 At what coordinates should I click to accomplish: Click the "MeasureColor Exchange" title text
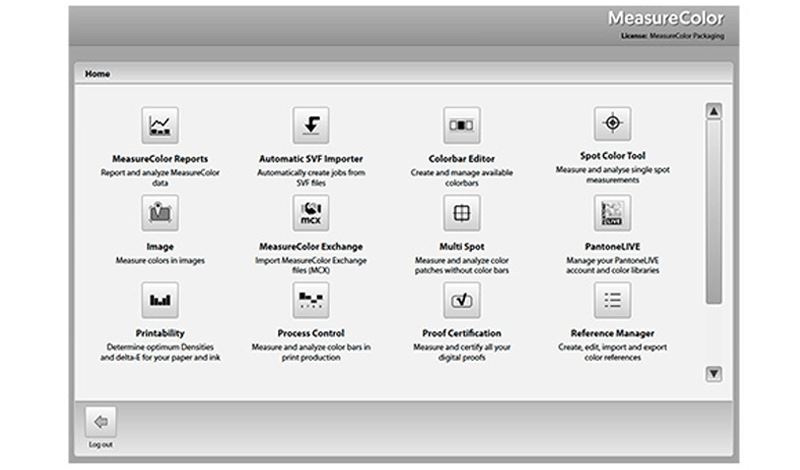tap(311, 246)
